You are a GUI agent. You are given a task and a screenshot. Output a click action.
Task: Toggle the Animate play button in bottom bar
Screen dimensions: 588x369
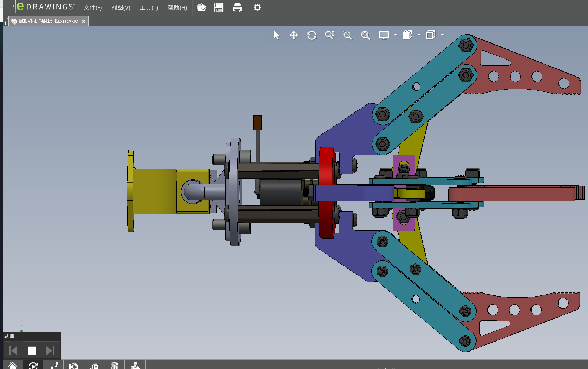[33, 366]
